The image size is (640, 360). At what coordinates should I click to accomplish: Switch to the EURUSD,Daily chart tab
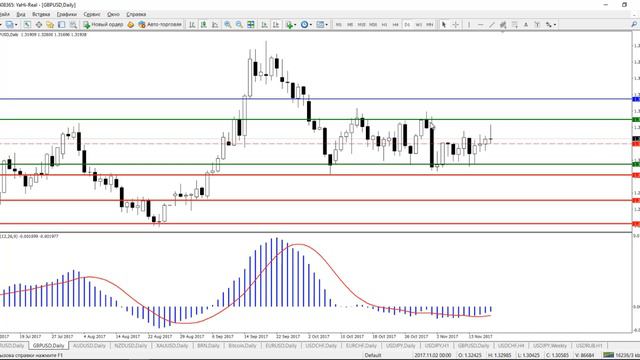pyautogui.click(x=281, y=346)
